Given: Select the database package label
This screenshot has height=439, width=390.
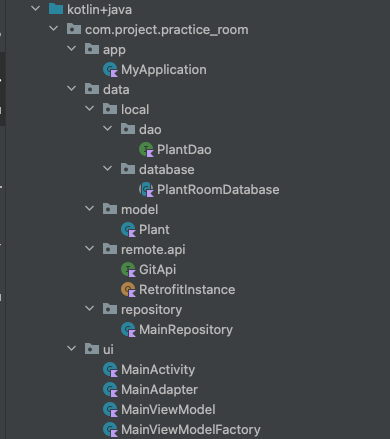Looking at the screenshot, I should (167, 170).
